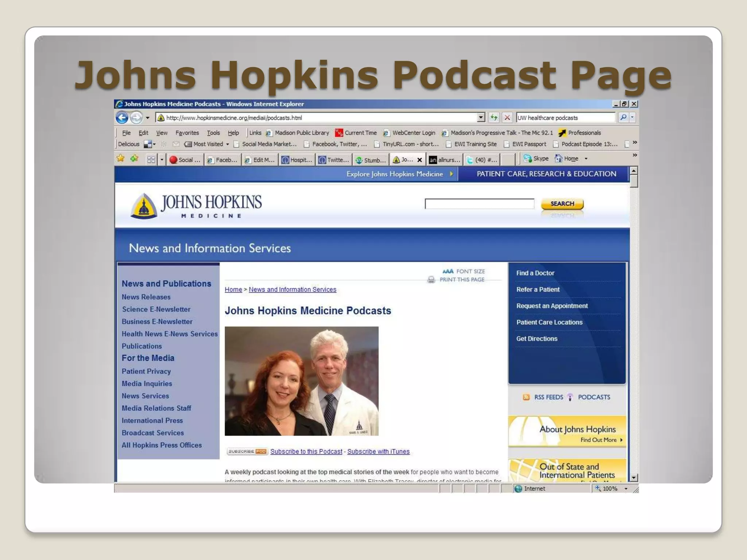This screenshot has width=747, height=560.
Task: Open the Media Inquiries link
Action: click(147, 384)
